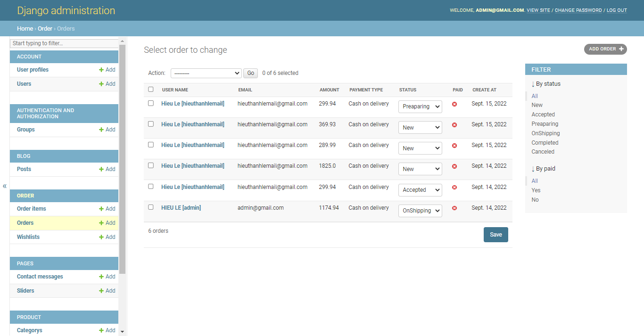Show All under By status filter
The image size is (644, 336).
pyautogui.click(x=535, y=96)
